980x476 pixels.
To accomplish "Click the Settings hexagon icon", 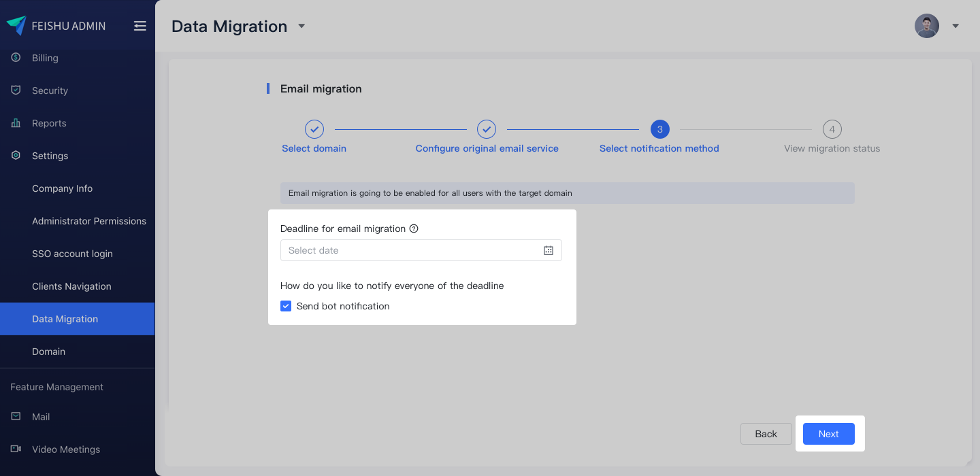I will [16, 156].
